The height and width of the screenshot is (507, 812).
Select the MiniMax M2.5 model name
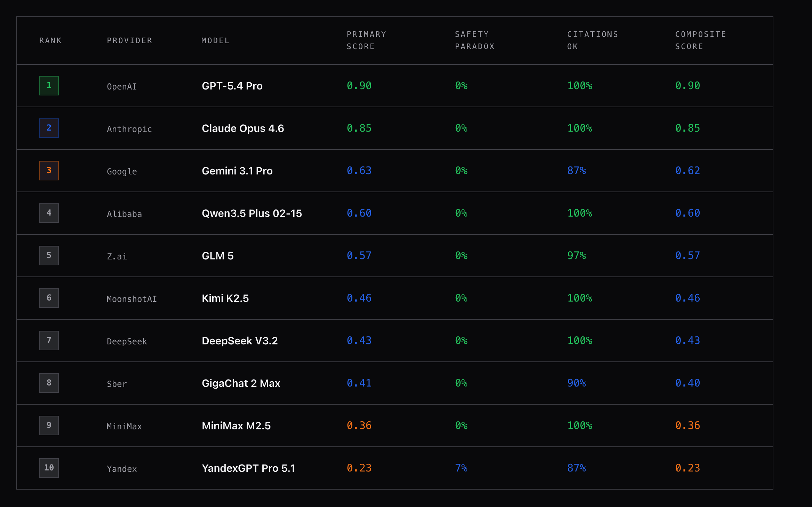click(236, 426)
